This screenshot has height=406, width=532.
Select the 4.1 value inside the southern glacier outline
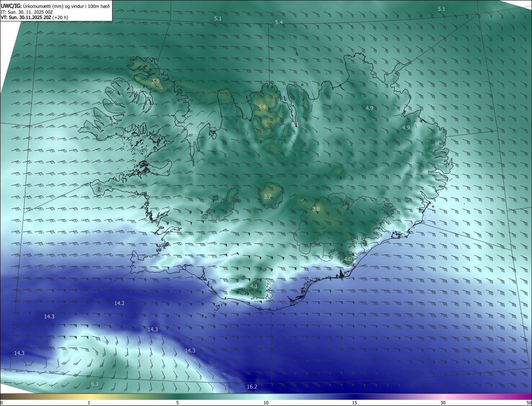pyautogui.click(x=254, y=286)
